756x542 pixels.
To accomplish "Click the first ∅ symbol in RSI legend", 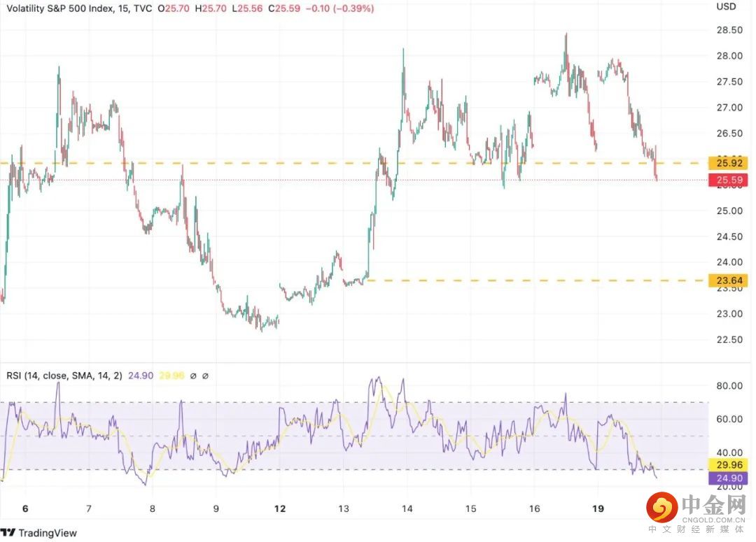I will click(x=193, y=376).
